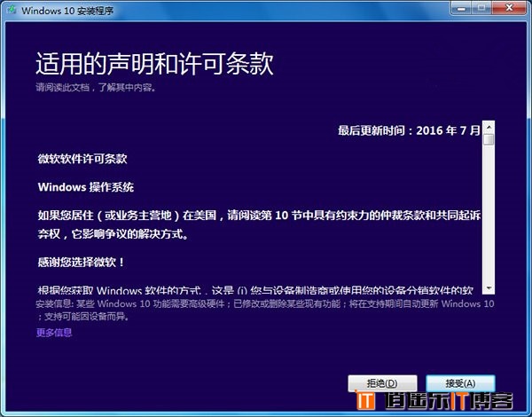Click the 最后更新时间：2016 年 7 月 text
This screenshot has width=532, height=417.
(x=409, y=130)
